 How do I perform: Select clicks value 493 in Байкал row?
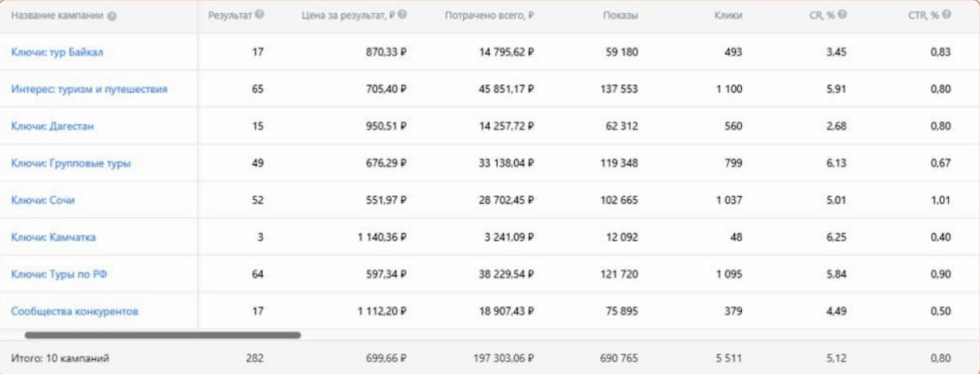tap(734, 52)
